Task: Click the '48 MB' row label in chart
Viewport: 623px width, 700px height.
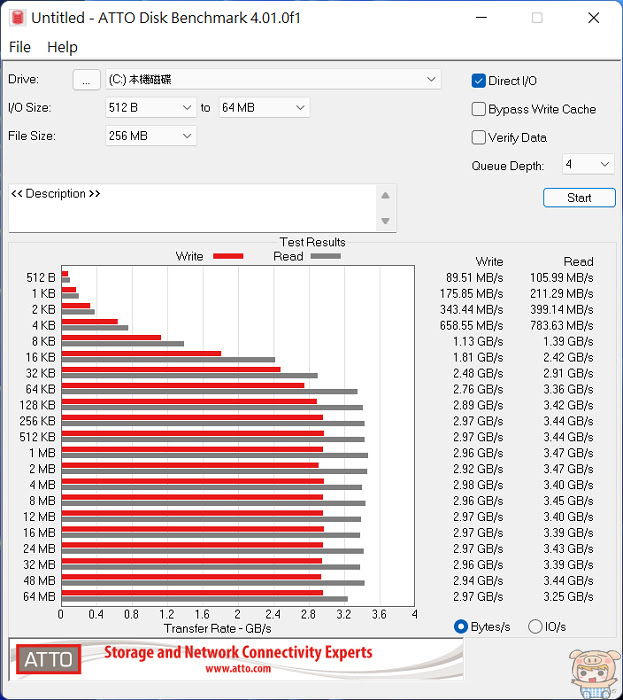Action: point(39,581)
